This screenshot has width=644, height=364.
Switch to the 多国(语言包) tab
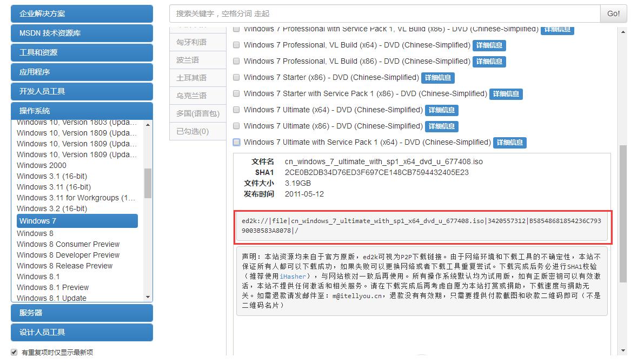click(198, 113)
